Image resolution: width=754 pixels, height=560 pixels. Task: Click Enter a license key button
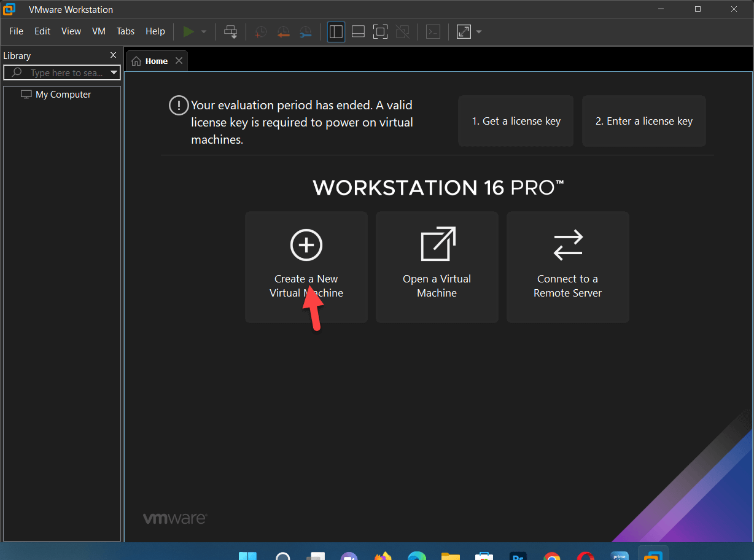click(x=643, y=121)
